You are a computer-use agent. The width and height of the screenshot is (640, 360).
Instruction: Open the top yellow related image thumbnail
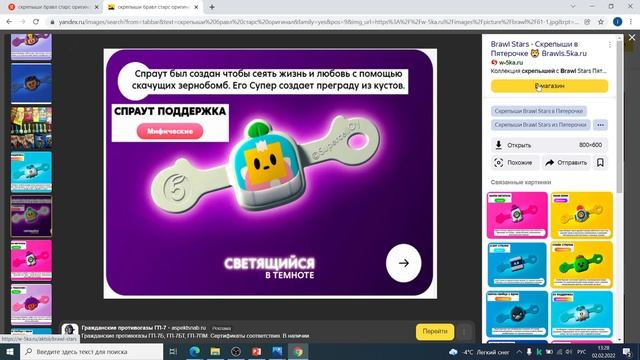[582, 216]
